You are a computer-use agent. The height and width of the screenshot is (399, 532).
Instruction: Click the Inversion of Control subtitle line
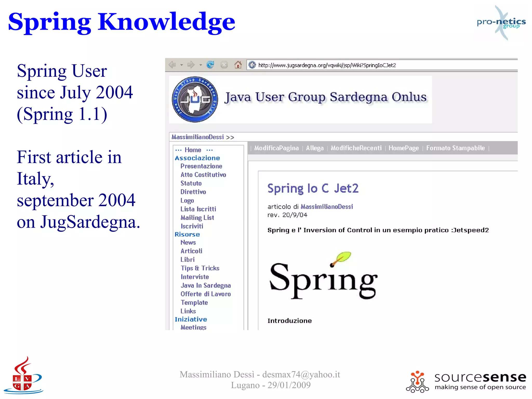click(x=378, y=230)
